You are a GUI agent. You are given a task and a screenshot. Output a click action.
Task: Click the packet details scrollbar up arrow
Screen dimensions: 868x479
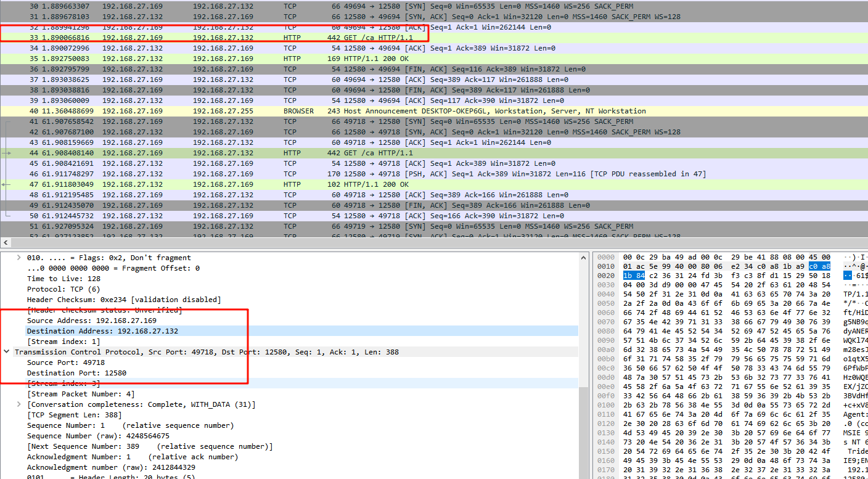584,256
